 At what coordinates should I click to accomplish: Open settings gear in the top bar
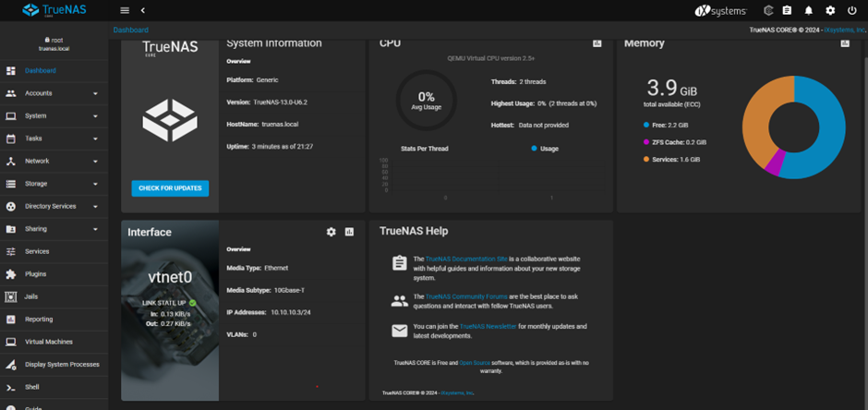tap(830, 10)
